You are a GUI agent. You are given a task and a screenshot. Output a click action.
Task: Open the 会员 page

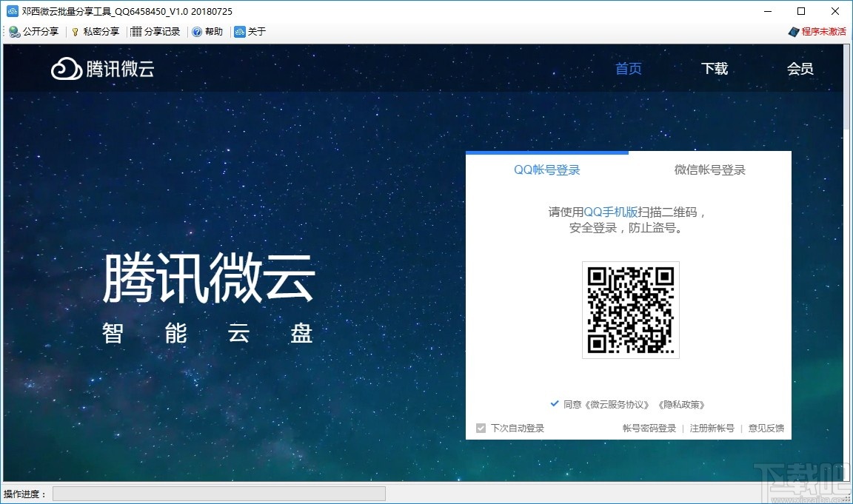click(800, 69)
